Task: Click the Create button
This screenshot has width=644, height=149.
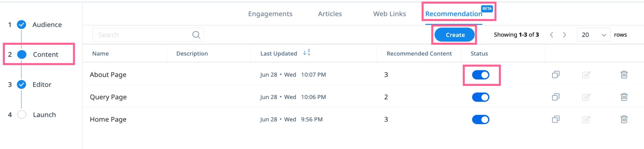Action: (455, 35)
